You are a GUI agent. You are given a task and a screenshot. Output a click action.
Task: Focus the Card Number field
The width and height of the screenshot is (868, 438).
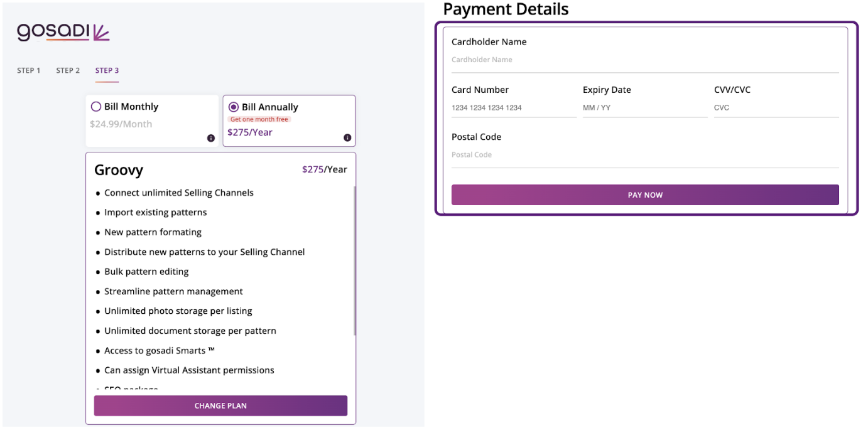click(x=514, y=107)
